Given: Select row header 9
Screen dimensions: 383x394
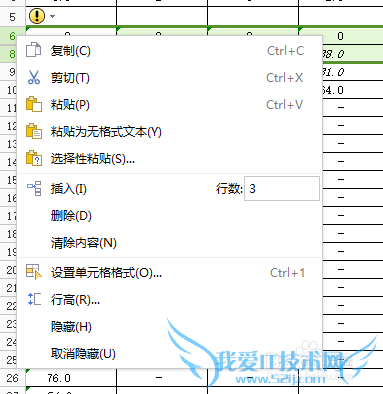Looking at the screenshot, I should 8,72.
